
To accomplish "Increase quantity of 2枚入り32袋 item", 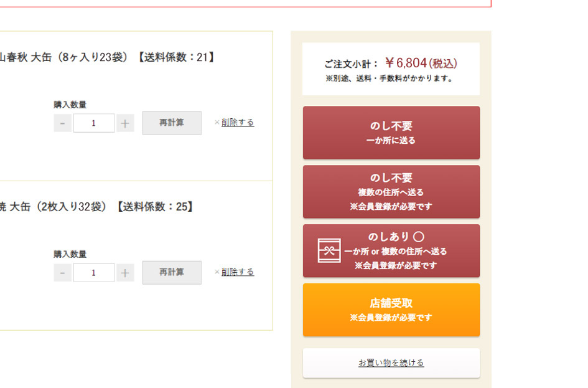I will point(125,273).
